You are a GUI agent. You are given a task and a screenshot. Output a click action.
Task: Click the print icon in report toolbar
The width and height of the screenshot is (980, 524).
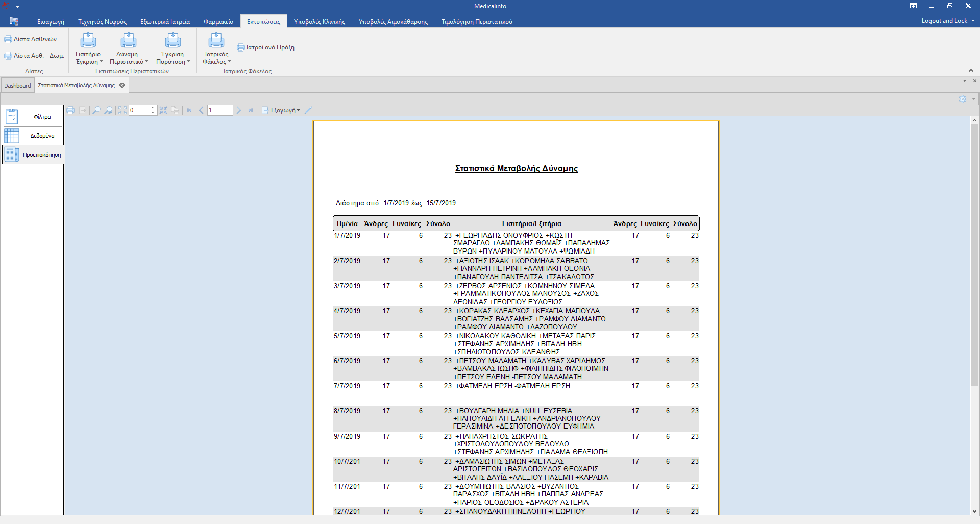pyautogui.click(x=70, y=110)
